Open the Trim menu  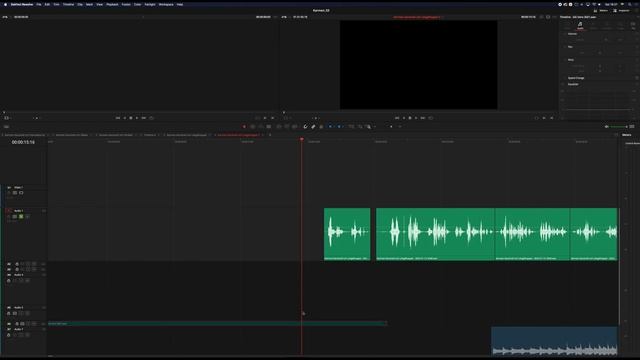56,4
